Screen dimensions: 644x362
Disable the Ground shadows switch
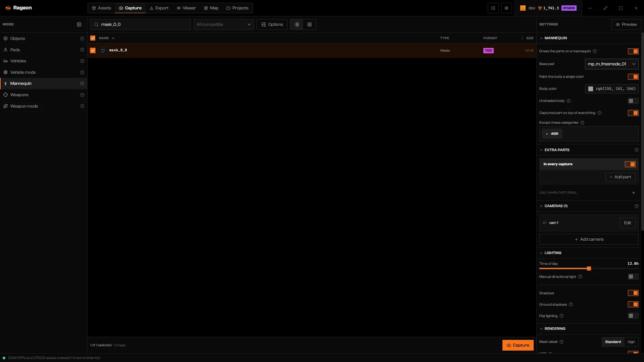tap(633, 304)
